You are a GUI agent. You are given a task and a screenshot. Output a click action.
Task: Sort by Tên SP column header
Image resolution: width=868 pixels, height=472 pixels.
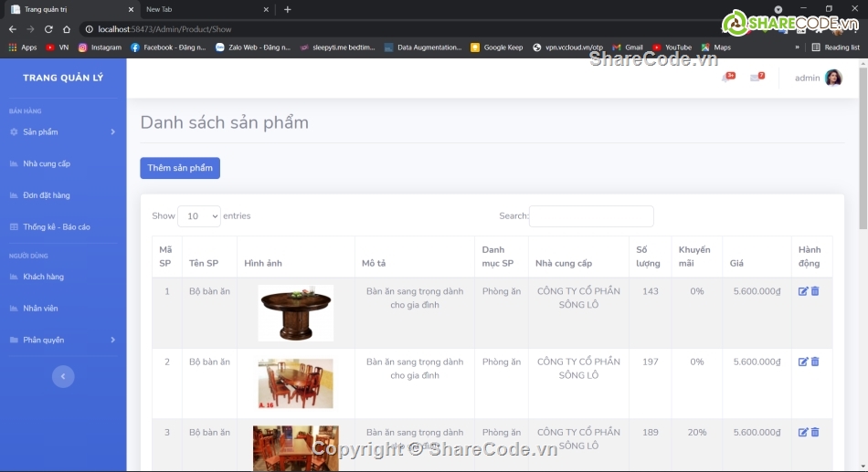pos(209,257)
